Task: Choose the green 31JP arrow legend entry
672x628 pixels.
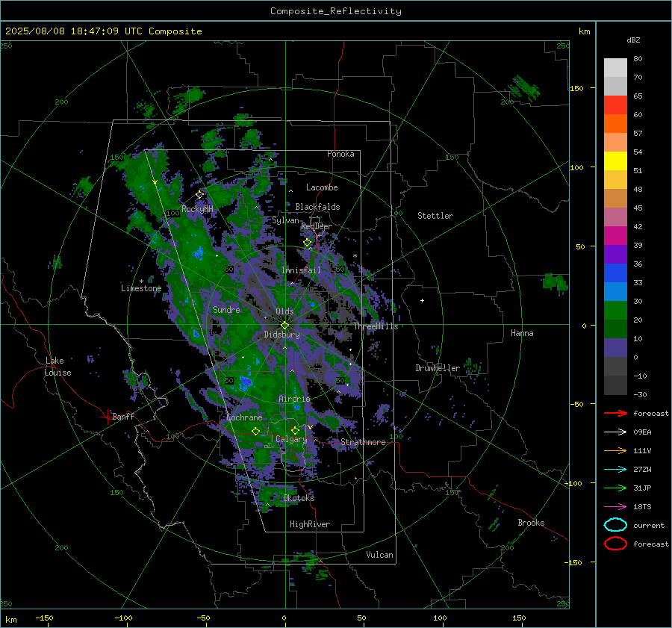Action: click(x=615, y=488)
